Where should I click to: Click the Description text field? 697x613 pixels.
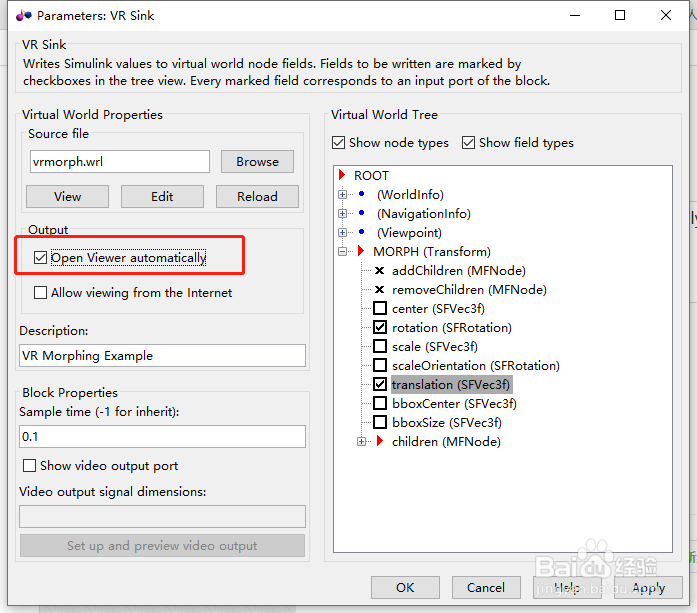[x=162, y=356]
